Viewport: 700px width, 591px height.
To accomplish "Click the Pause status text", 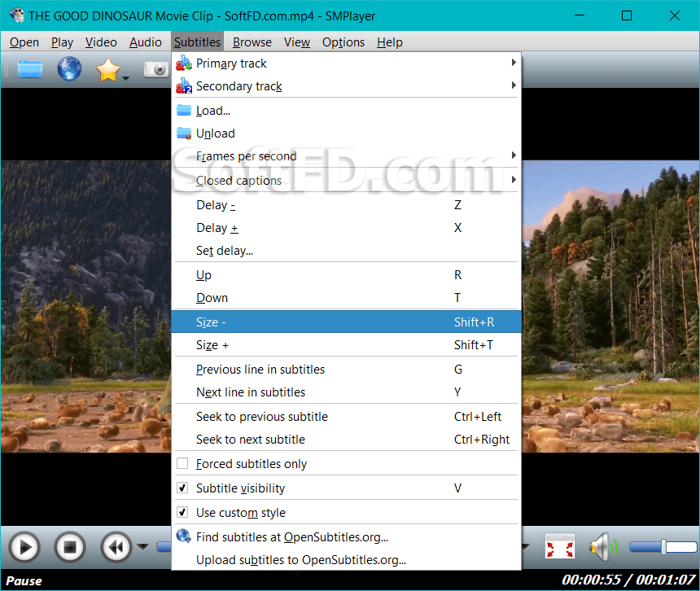I will tap(24, 580).
